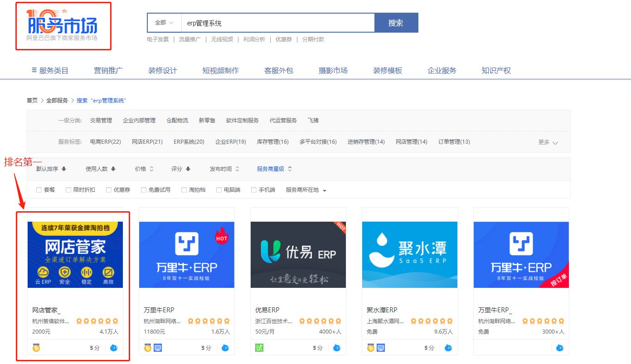Tick the 手机端 checkbox

pos(254,190)
